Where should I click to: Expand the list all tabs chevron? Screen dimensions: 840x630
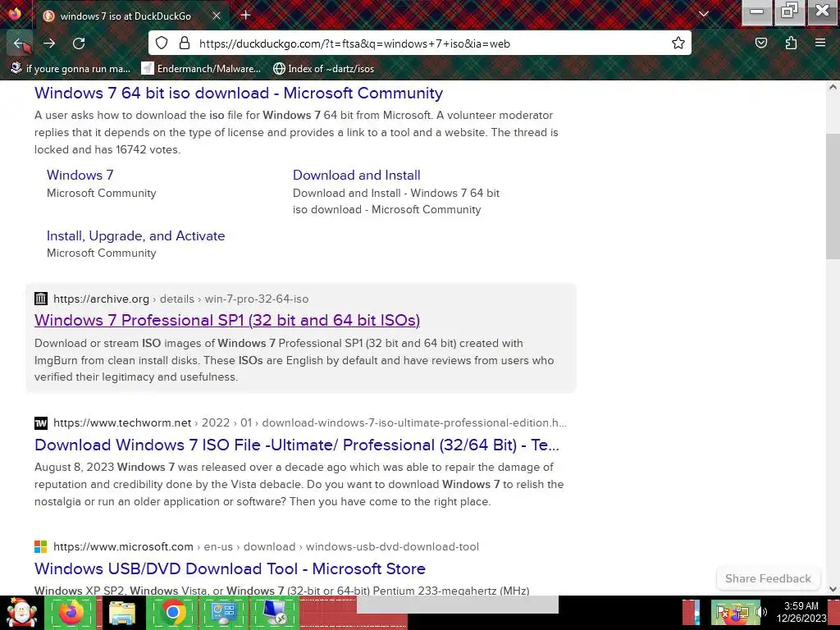[x=703, y=15]
